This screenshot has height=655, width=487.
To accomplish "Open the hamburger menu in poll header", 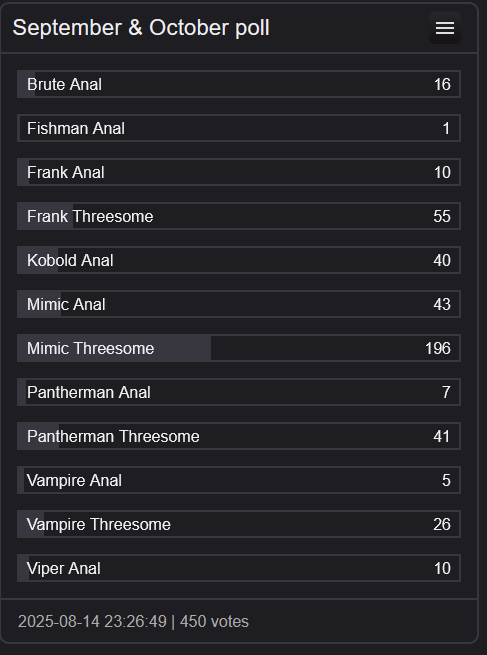I will tap(445, 28).
